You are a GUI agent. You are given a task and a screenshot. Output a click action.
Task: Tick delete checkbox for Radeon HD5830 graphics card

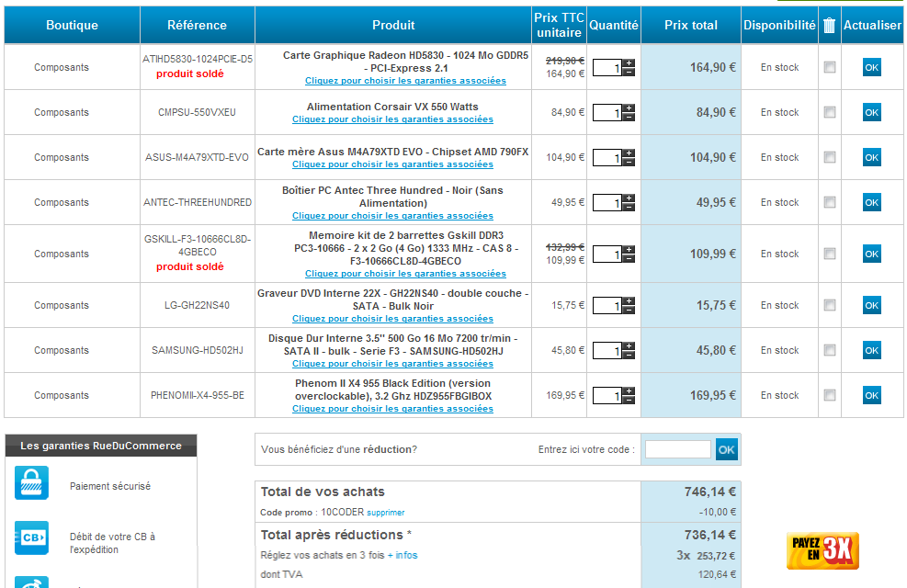[x=830, y=67]
